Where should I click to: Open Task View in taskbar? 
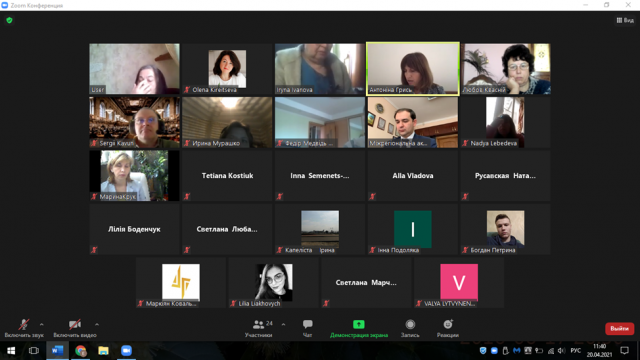pyautogui.click(x=34, y=351)
